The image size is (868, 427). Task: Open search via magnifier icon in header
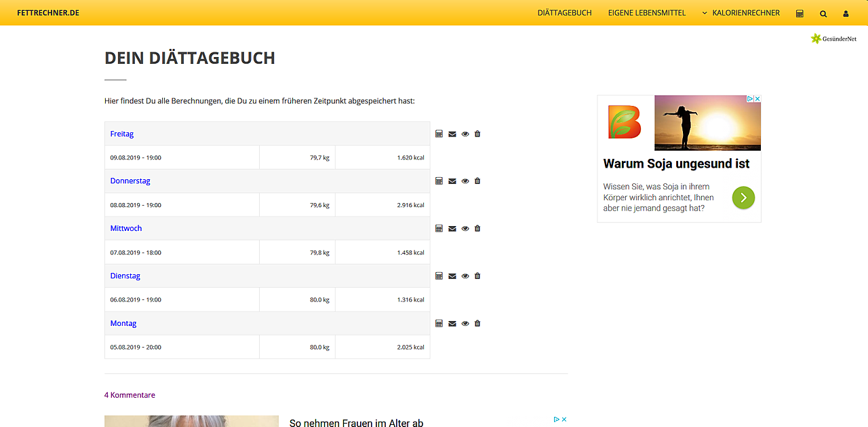point(823,14)
